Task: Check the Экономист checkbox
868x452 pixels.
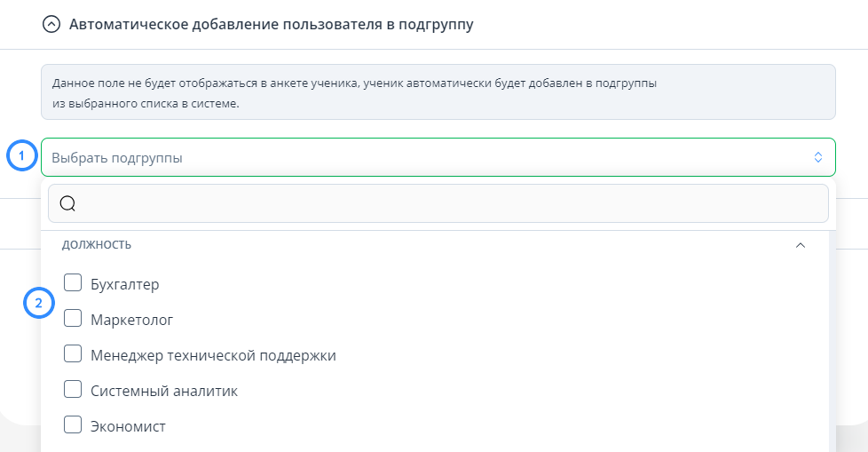Action: 73,424
